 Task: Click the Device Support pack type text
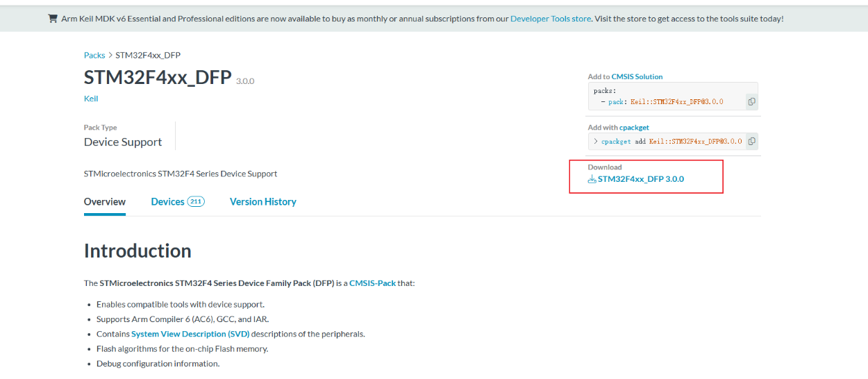click(x=123, y=142)
